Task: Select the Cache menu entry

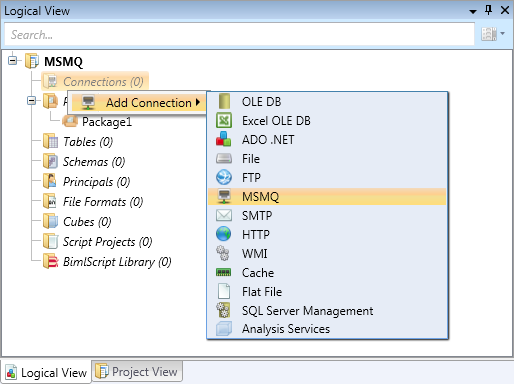Action: click(x=327, y=272)
